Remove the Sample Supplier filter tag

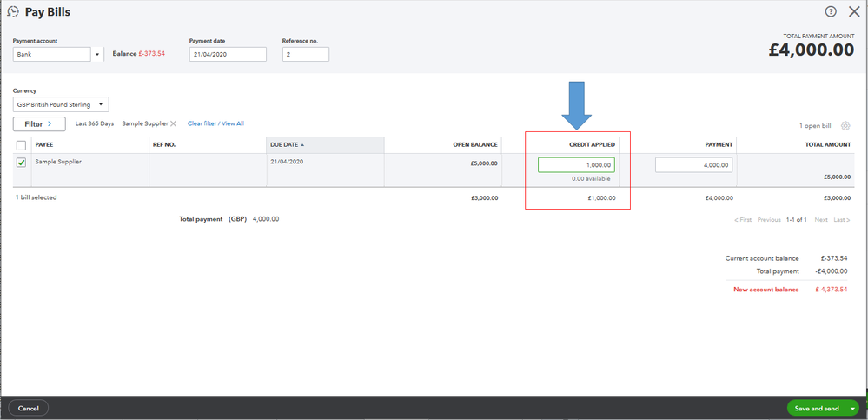click(x=173, y=123)
